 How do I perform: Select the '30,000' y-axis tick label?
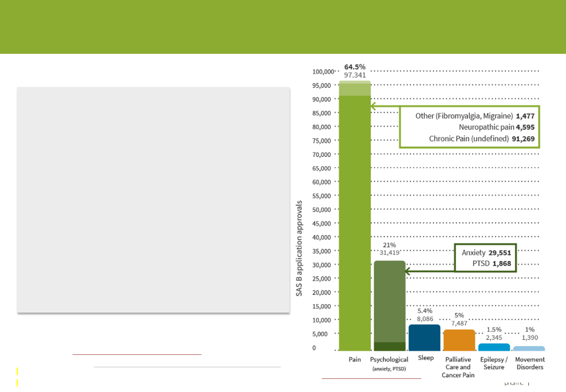coord(321,265)
